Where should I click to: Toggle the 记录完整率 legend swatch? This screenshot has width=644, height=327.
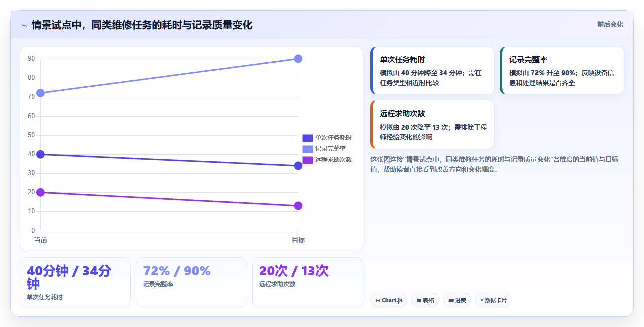coord(307,149)
